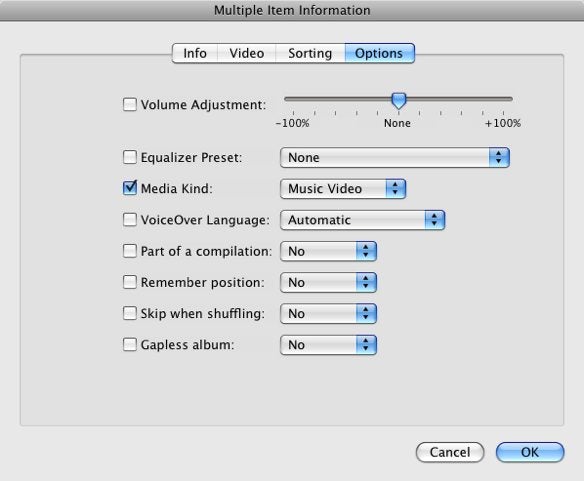Enable the Skip when shuffling checkbox
The width and height of the screenshot is (584, 481).
click(x=130, y=313)
